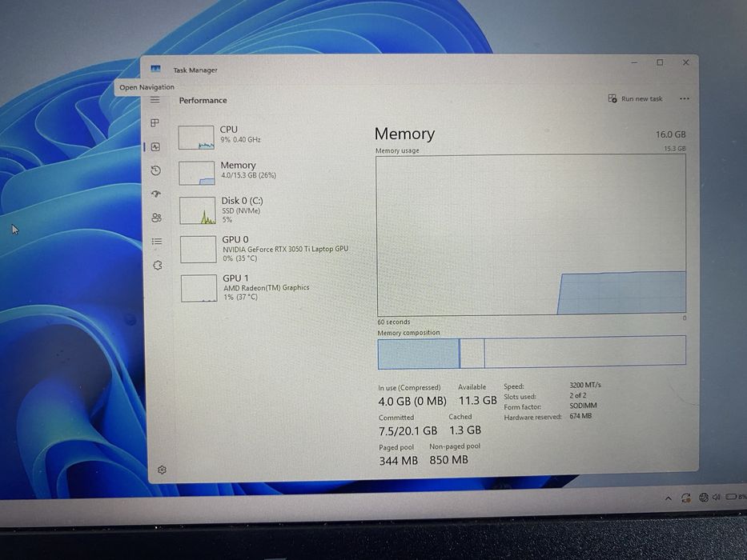Open Task Manager settings gear
This screenshot has height=560, width=747.
point(162,470)
